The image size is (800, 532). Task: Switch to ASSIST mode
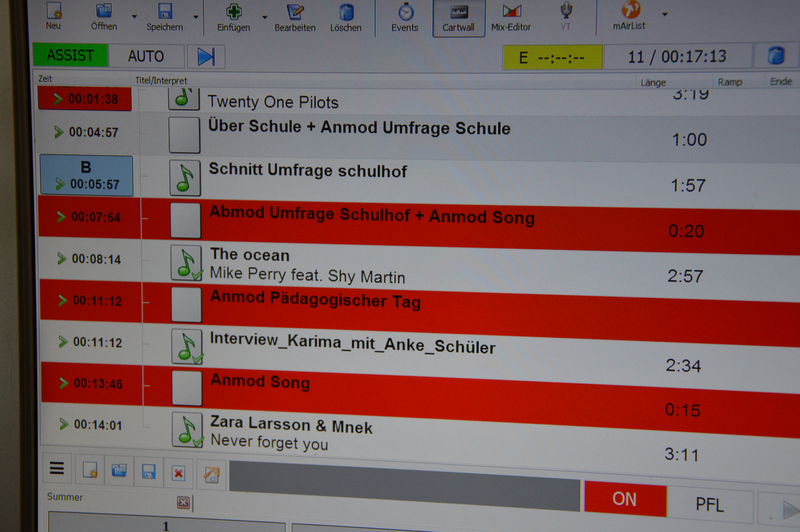[70, 55]
